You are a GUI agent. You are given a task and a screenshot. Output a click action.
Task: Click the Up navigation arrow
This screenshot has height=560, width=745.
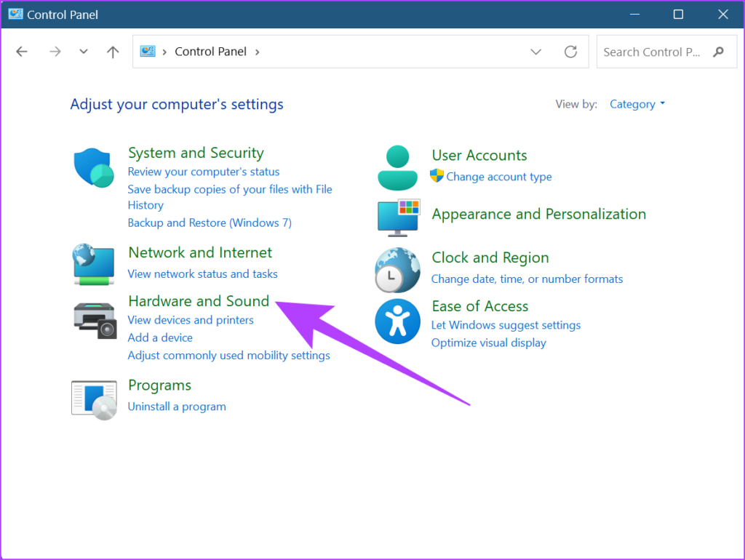(x=112, y=52)
